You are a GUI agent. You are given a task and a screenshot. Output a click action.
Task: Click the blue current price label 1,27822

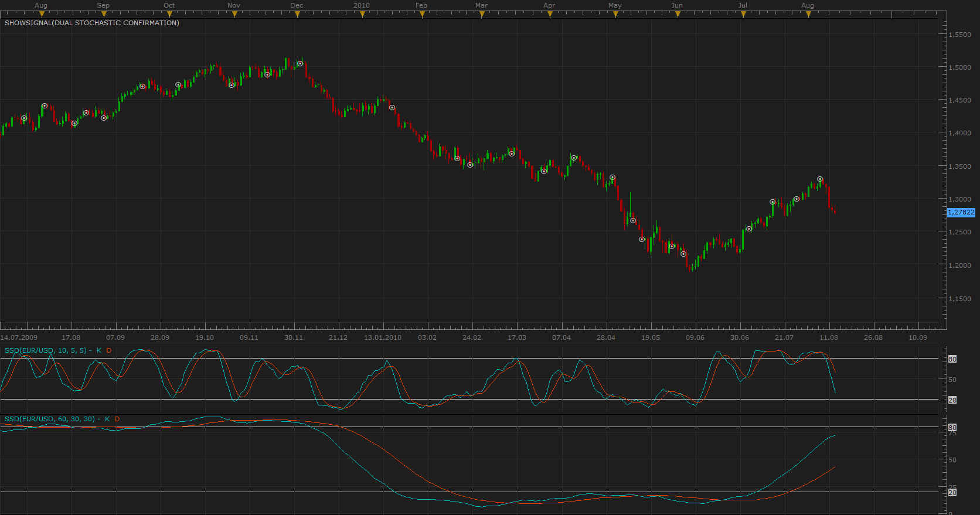click(x=961, y=212)
